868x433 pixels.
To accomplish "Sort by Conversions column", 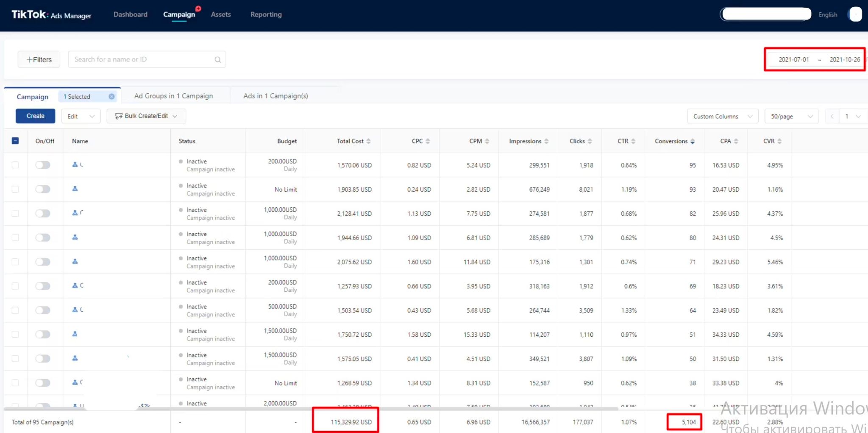I will pos(693,141).
